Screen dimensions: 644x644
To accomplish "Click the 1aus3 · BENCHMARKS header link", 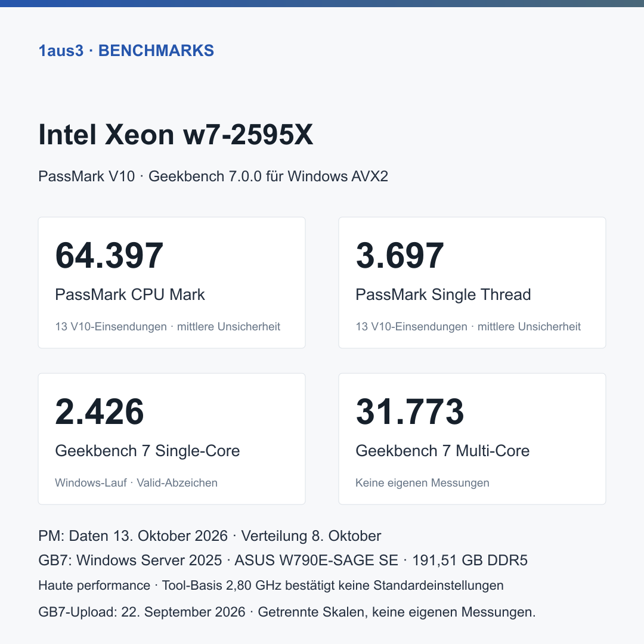I will click(126, 51).
